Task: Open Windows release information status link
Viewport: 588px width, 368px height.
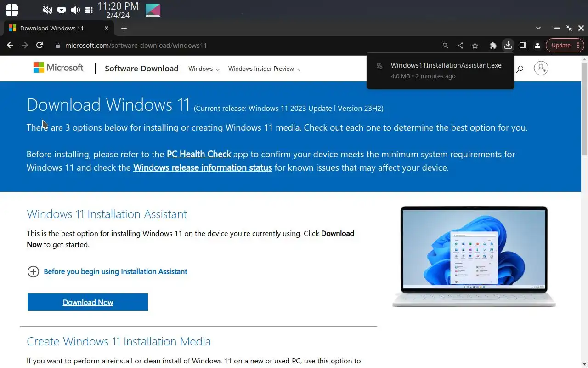Action: tap(203, 167)
